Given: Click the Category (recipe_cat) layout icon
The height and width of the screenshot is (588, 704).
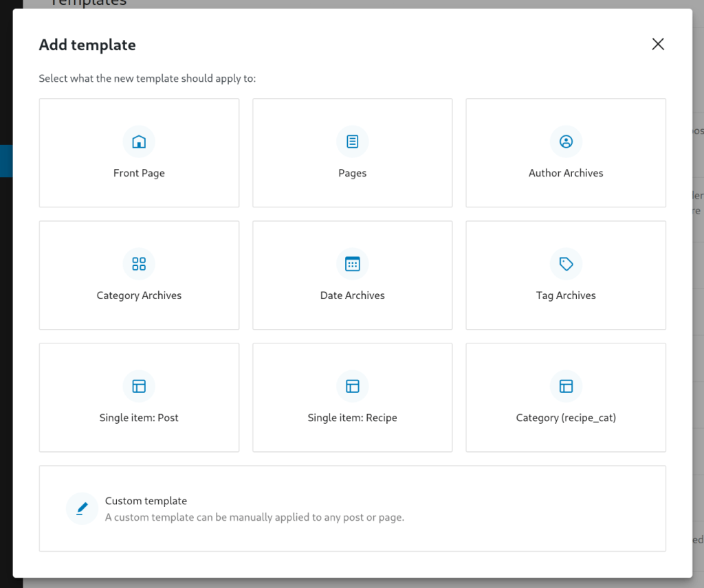Looking at the screenshot, I should coord(566,387).
